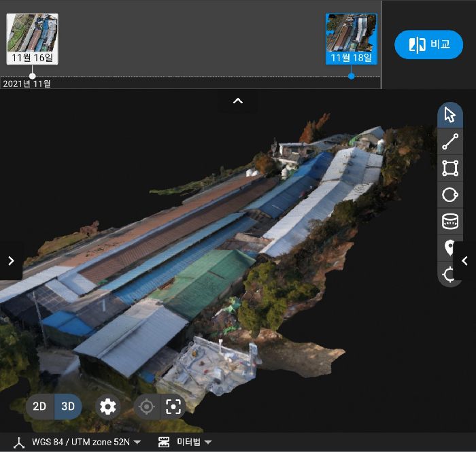Select the line distance measurement tool

(449, 141)
